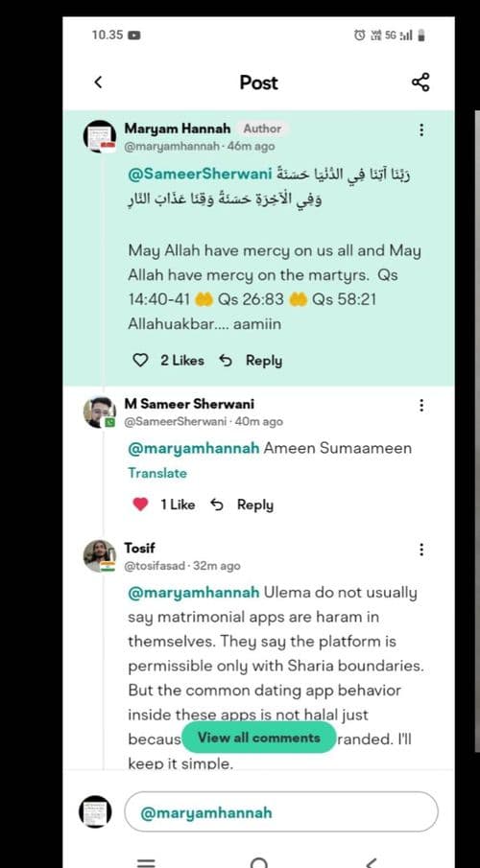Like Maryam Hannah's comment with the heart outline
480x868 pixels.
click(141, 361)
